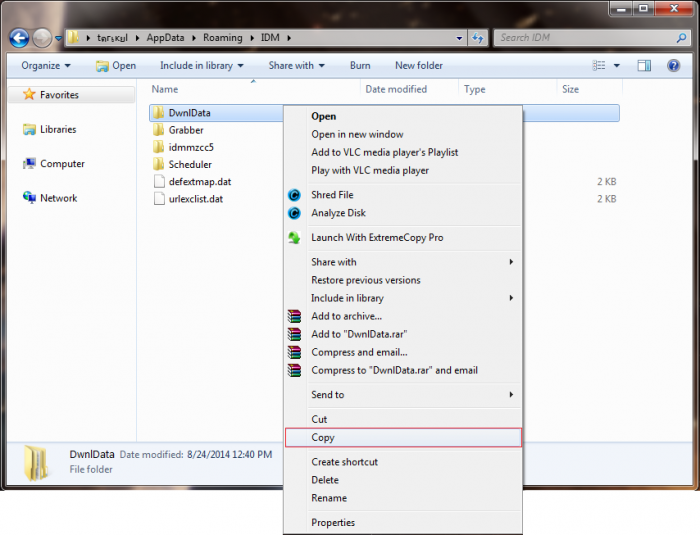Sort by the Size column header

[x=570, y=89]
